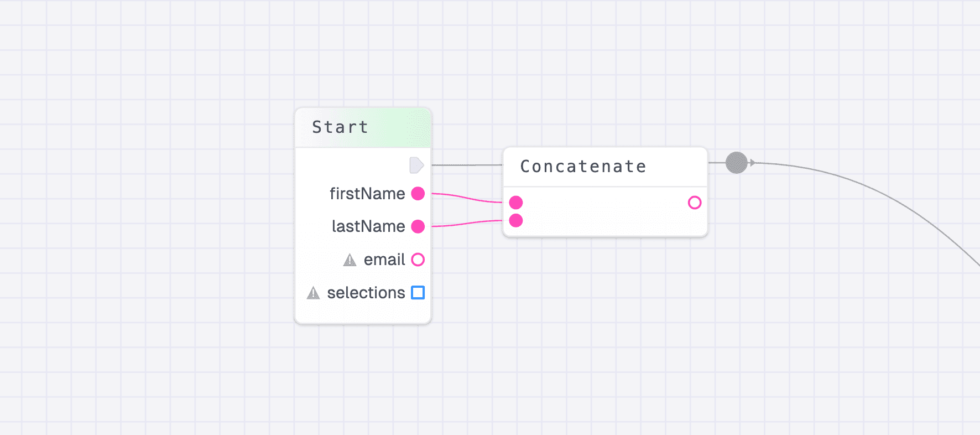Click the lastName pink output port
Screen dimensions: 980x435
418,226
